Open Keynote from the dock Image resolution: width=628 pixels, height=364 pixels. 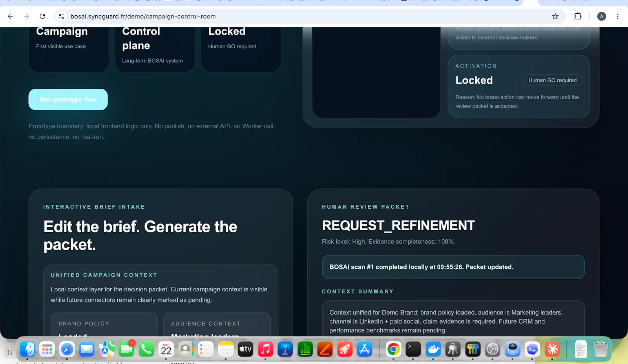pos(285,349)
